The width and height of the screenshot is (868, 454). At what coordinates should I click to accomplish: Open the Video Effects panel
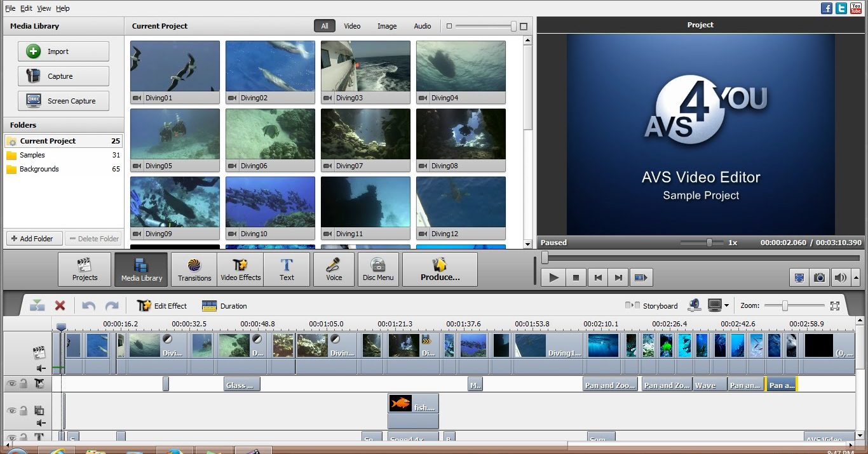[x=240, y=269]
